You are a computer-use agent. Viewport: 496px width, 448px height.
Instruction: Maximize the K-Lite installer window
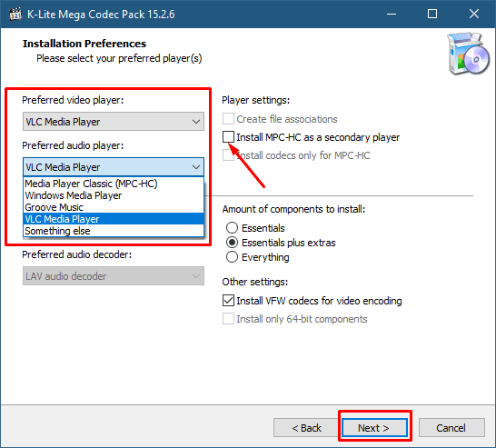tap(432, 15)
